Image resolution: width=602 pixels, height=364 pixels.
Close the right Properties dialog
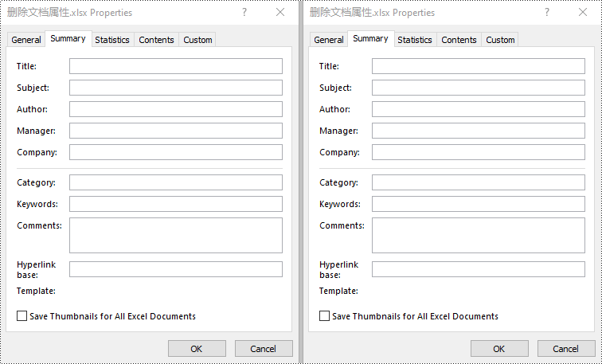tap(583, 12)
